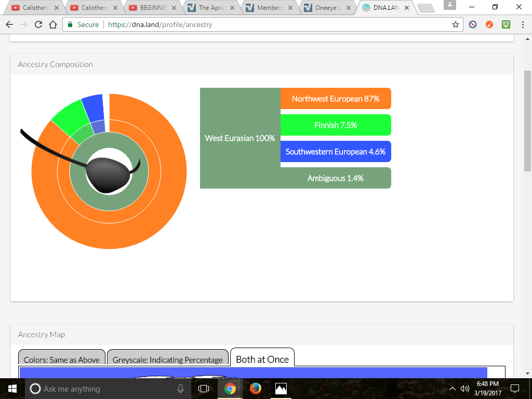
Task: Select the blue Southwestern European 4.6% swatch
Action: 335,152
